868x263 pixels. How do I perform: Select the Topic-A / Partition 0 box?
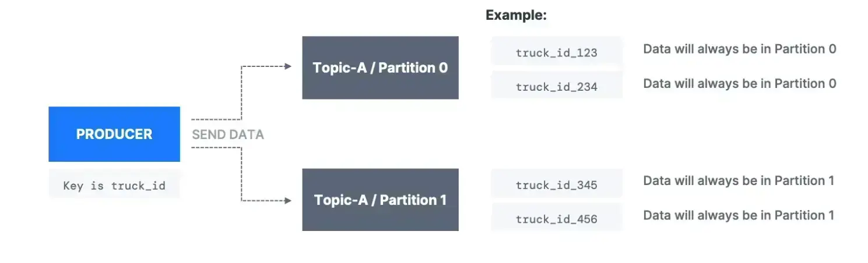(x=380, y=67)
